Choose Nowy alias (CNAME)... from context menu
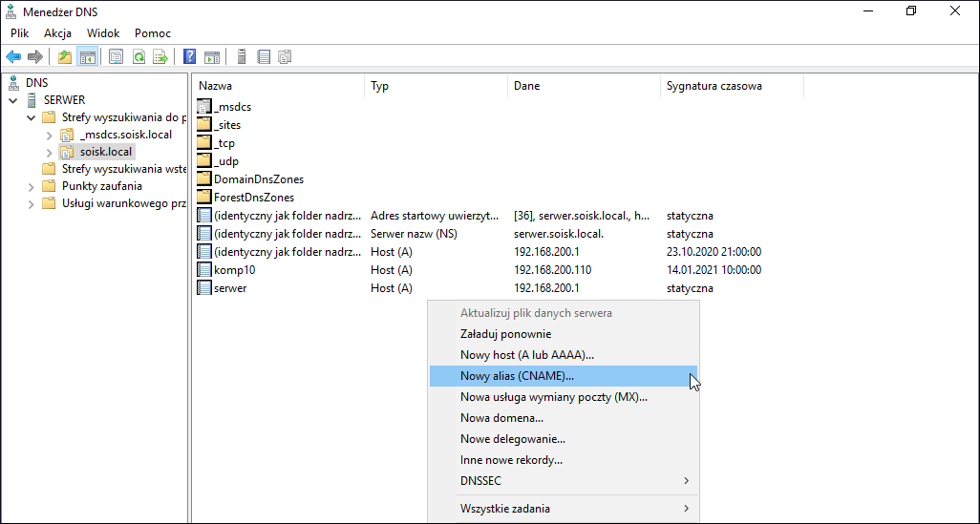This screenshot has width=980, height=524. pyautogui.click(x=564, y=376)
